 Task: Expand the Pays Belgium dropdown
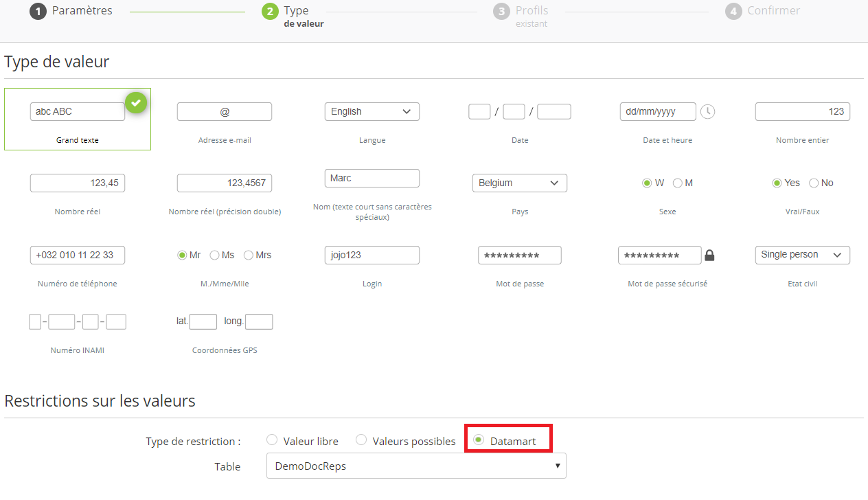point(519,183)
